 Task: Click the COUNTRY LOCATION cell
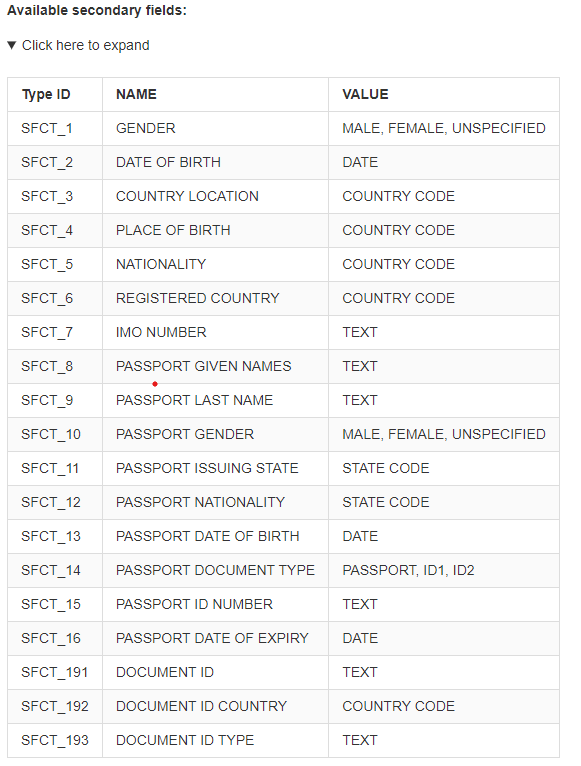(x=215, y=196)
